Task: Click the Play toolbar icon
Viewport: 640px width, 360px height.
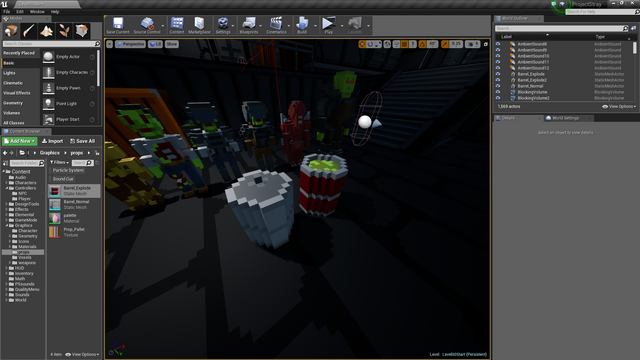Action: (x=329, y=25)
